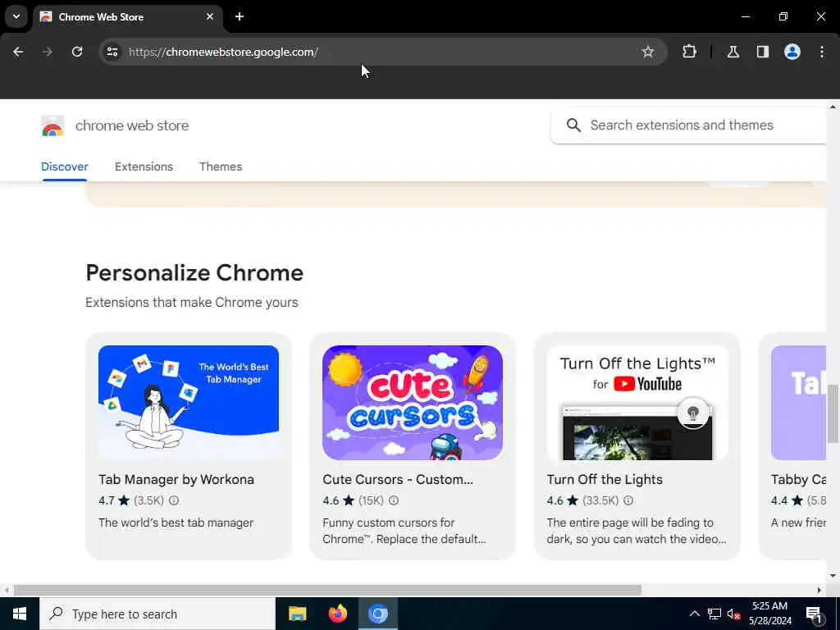Bookmark this page with the star
Screen dimensions: 840x630
click(x=648, y=52)
